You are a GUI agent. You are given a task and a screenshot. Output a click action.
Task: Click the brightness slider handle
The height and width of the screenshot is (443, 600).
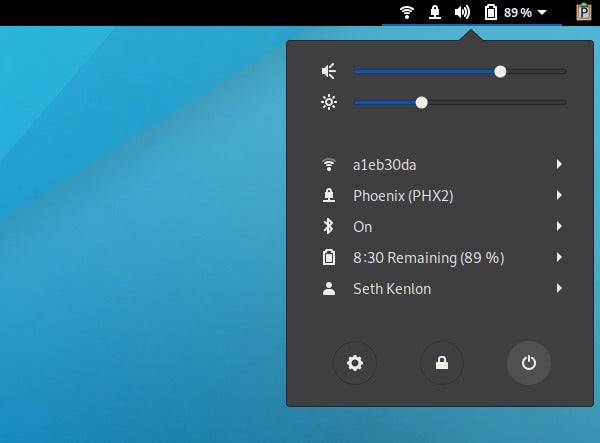[x=421, y=103]
